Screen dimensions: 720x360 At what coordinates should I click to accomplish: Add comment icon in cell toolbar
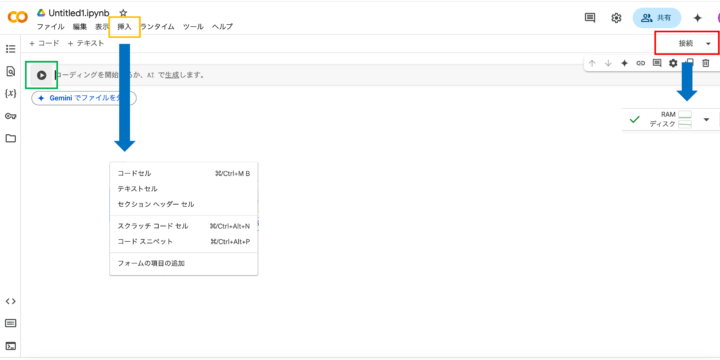coord(657,63)
